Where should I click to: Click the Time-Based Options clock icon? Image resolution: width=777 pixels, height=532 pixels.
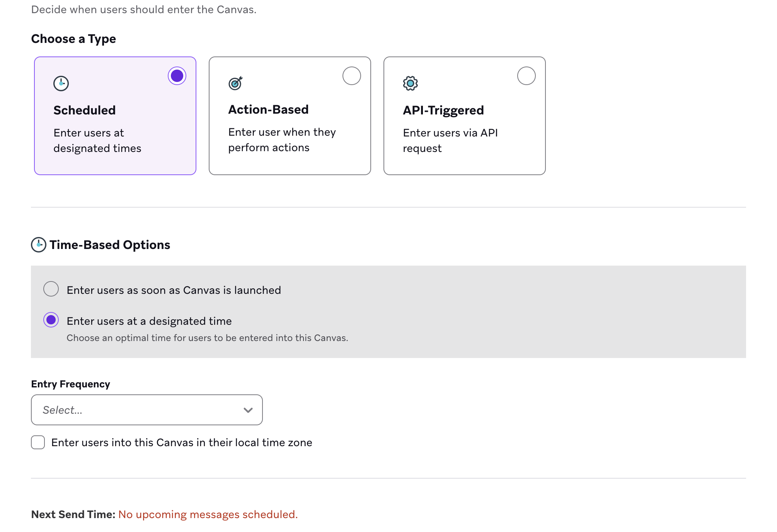tap(39, 245)
